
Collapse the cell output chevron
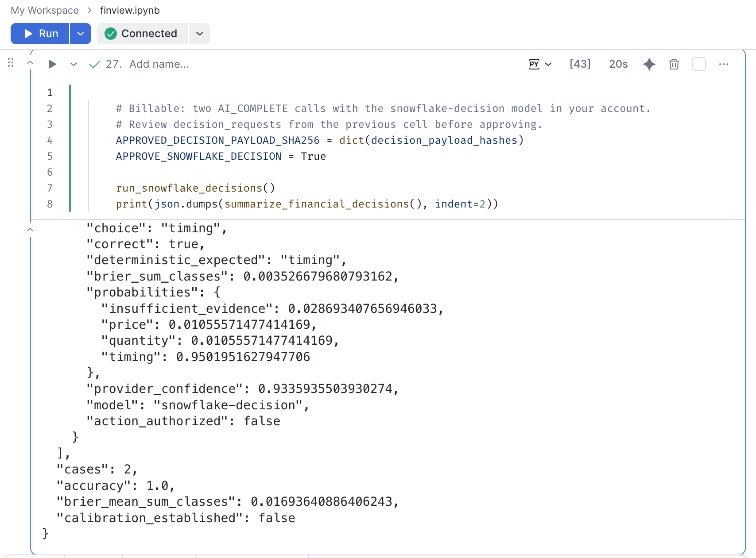point(30,230)
